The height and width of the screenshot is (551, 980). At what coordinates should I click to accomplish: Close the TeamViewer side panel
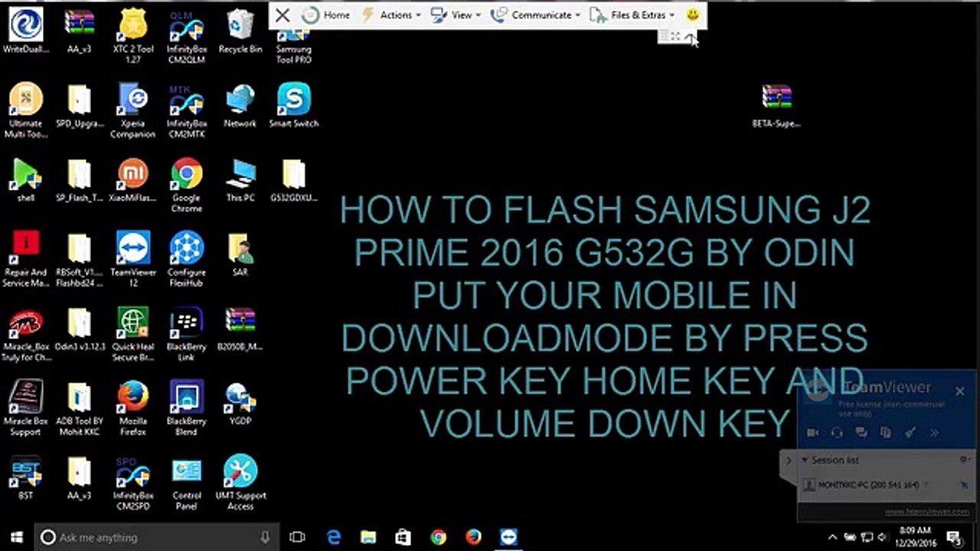pyautogui.click(x=960, y=391)
